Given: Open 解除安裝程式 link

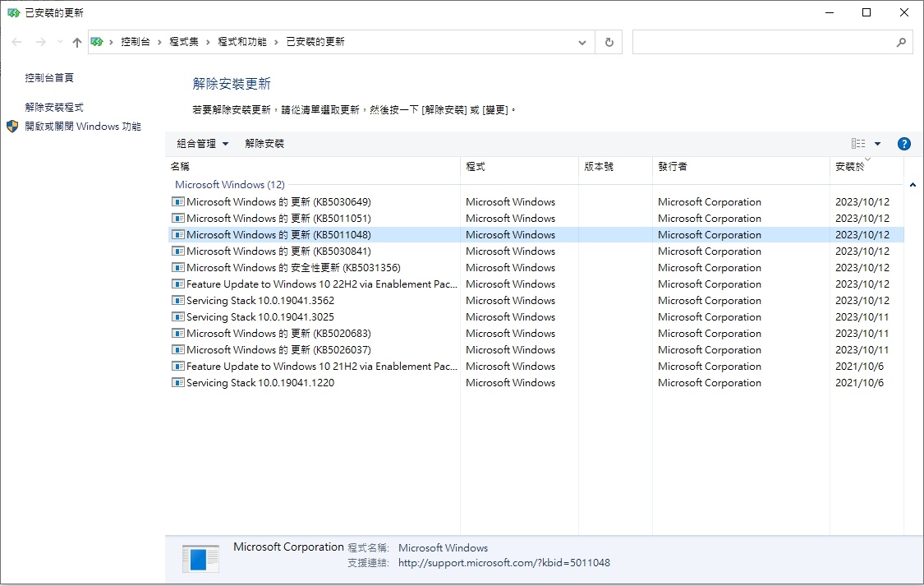Looking at the screenshot, I should coord(54,108).
